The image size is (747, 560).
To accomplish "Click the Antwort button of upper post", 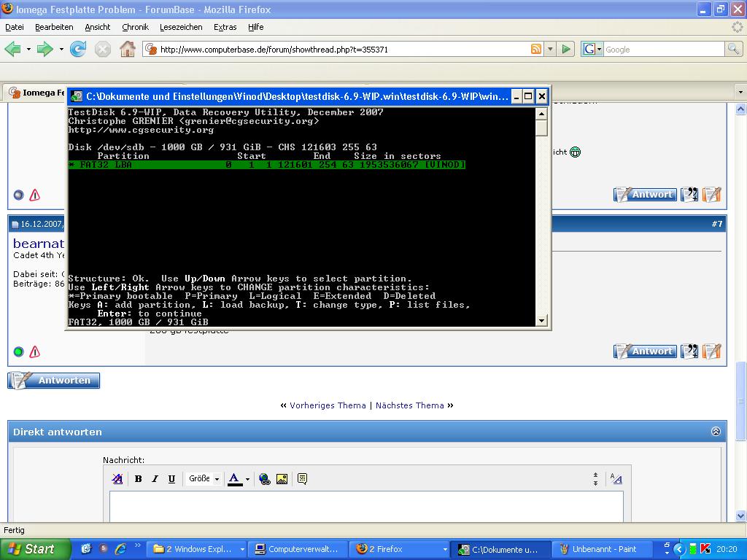I will (x=645, y=194).
